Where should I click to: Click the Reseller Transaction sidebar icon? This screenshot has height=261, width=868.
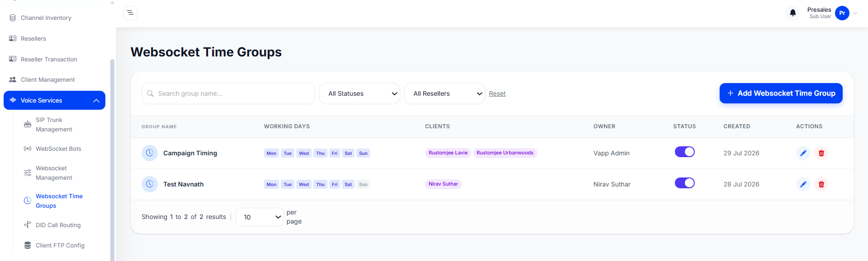[13, 59]
